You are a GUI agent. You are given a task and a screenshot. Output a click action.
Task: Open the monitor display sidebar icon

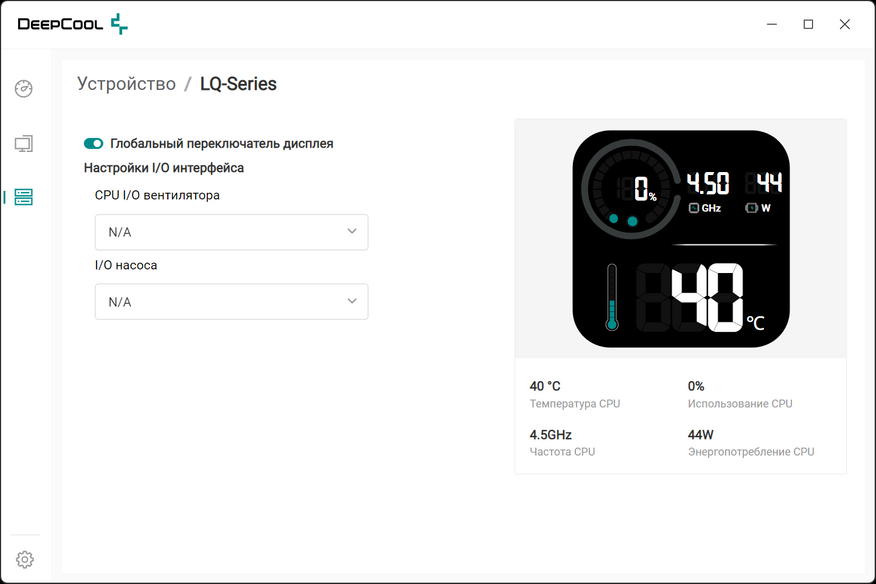(x=23, y=144)
